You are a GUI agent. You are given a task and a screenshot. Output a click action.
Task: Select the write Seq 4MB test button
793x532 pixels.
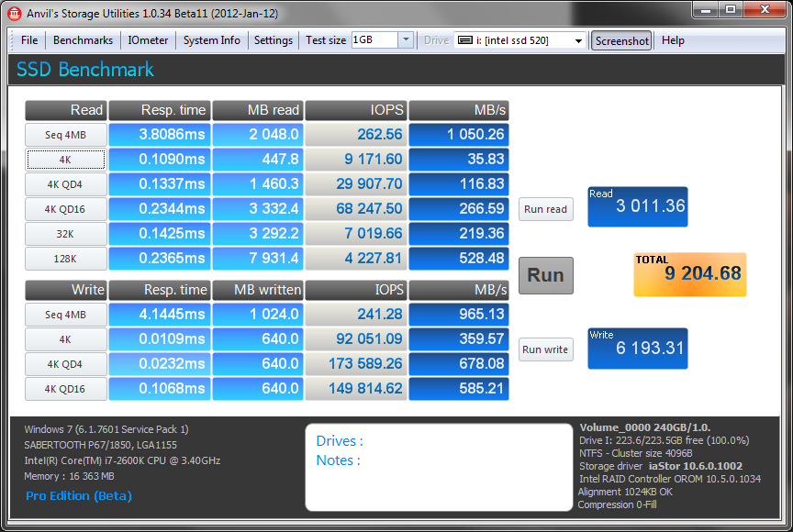click(x=66, y=315)
